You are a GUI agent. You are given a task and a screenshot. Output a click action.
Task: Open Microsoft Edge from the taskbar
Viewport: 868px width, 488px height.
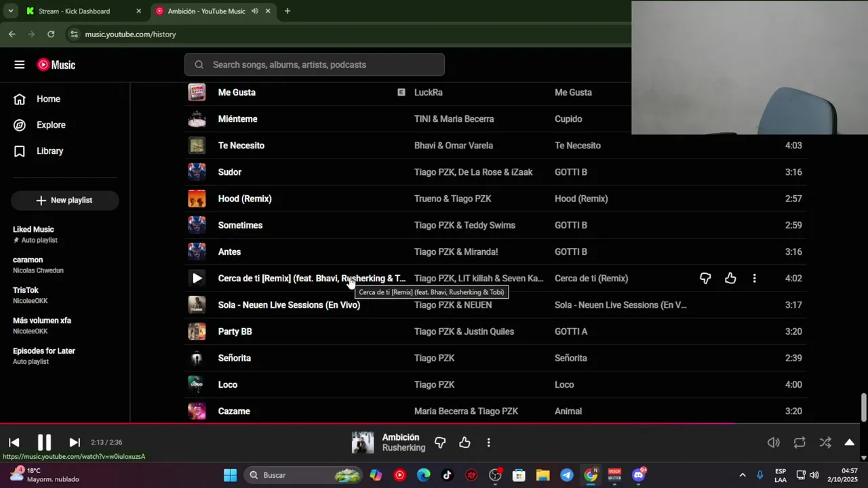pyautogui.click(x=424, y=475)
